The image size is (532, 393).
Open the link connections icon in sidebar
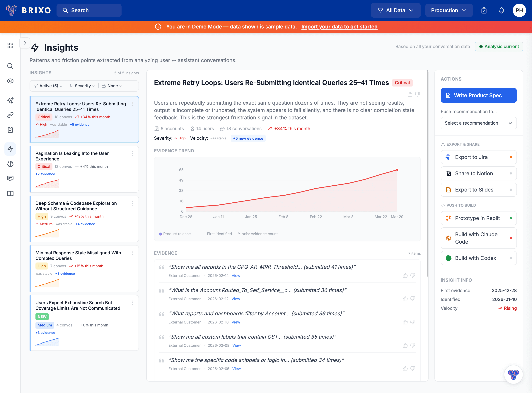point(10,115)
